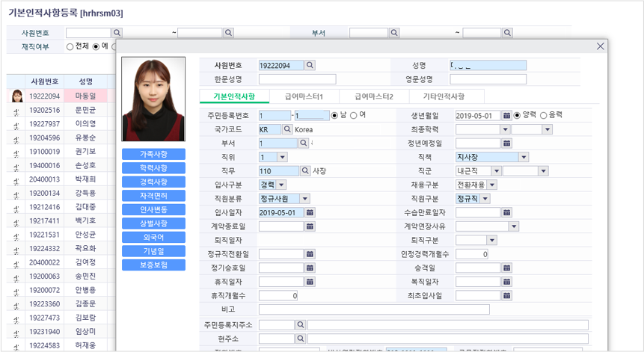Image resolution: width=644 pixels, height=352 pixels.
Task: Click 외국어 button
Action: (153, 237)
